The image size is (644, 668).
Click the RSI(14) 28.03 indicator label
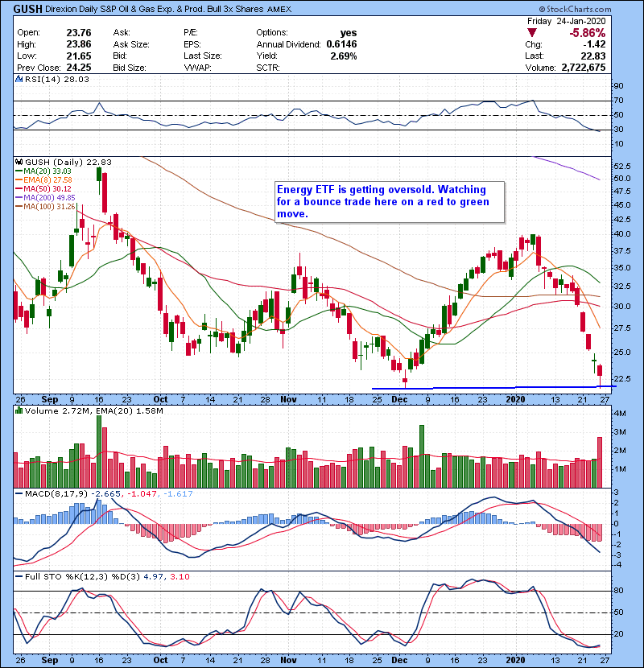57,79
